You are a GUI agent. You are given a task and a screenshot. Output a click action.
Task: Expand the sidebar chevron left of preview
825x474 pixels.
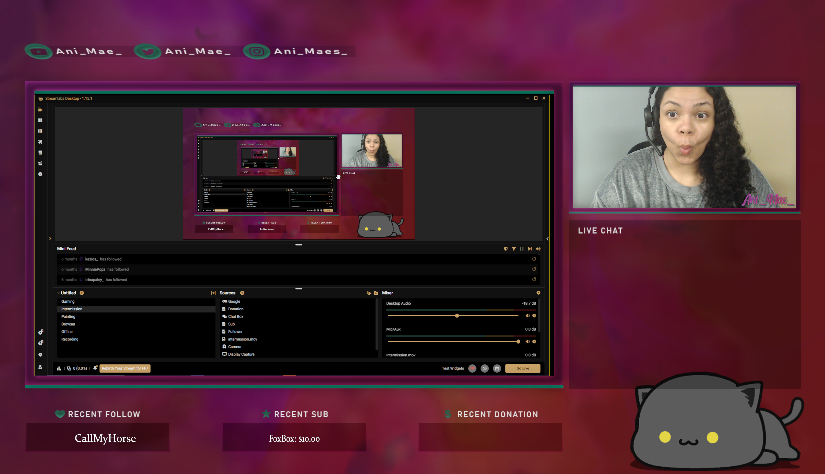point(49,238)
